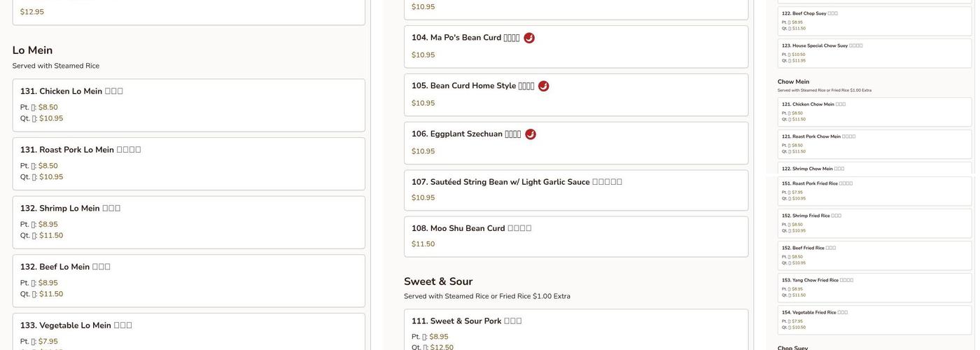Viewport: 980px width, 350px height.
Task: Click the Eggplant Szechuan dish name
Action: click(466, 134)
